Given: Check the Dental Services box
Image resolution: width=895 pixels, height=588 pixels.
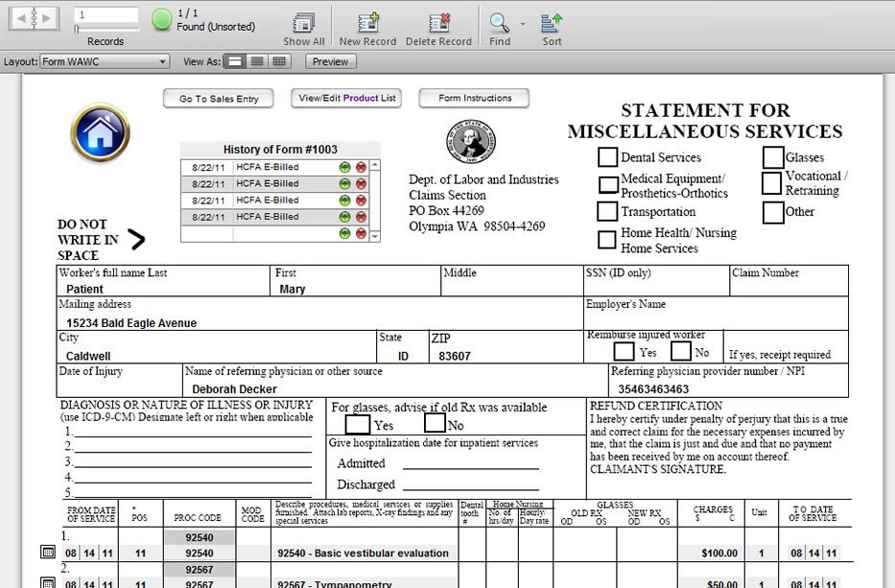Looking at the screenshot, I should [x=607, y=157].
